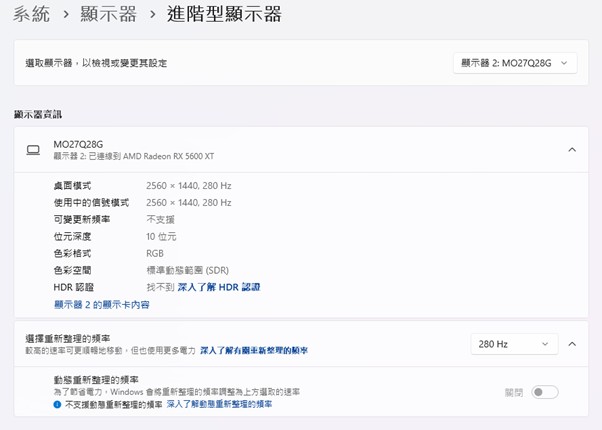Click the 桌面模式 value 2560 × 1440, 280 Hz

coord(188,186)
